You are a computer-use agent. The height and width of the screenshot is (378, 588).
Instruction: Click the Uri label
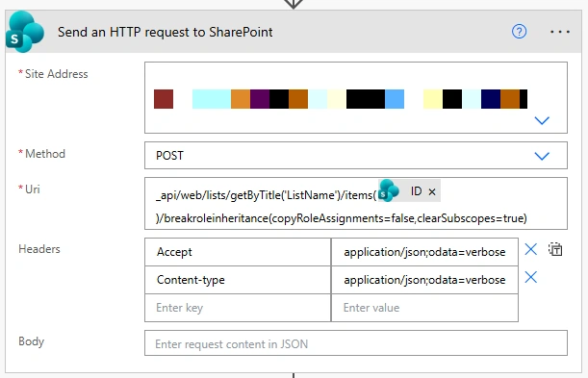point(33,189)
